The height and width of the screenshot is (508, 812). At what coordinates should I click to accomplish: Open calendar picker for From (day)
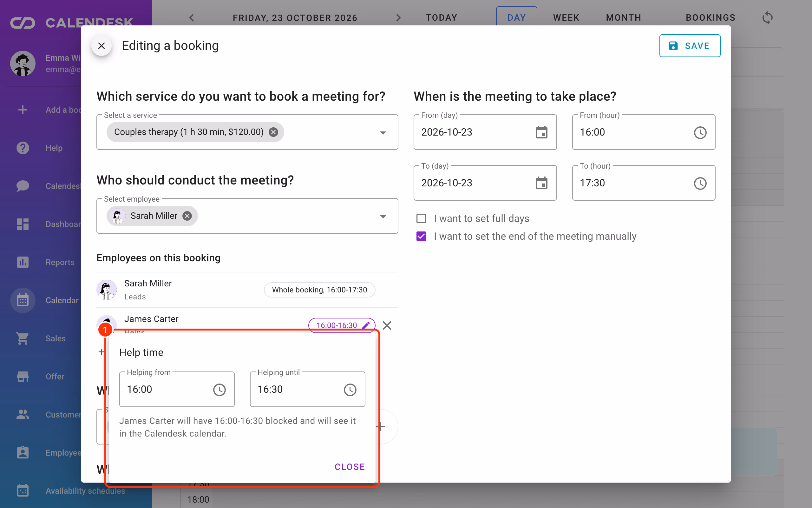click(541, 132)
